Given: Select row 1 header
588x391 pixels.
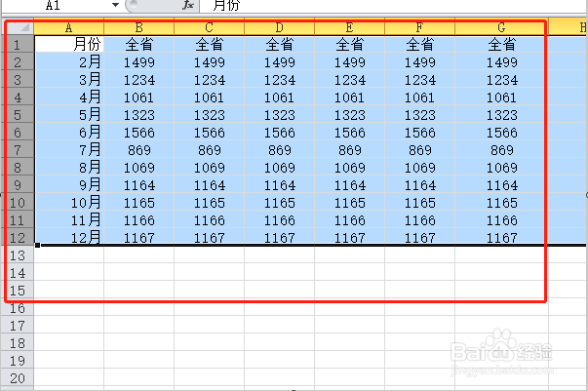Looking at the screenshot, I should [x=18, y=45].
